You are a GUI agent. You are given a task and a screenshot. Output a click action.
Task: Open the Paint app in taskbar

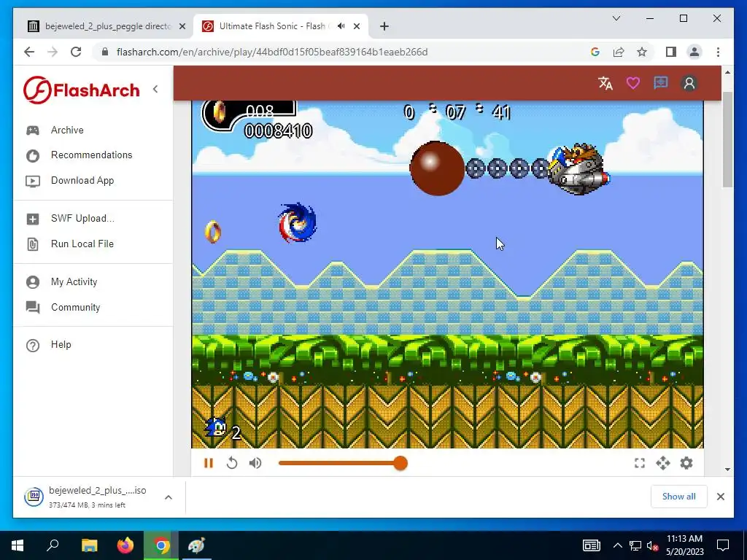click(x=197, y=545)
